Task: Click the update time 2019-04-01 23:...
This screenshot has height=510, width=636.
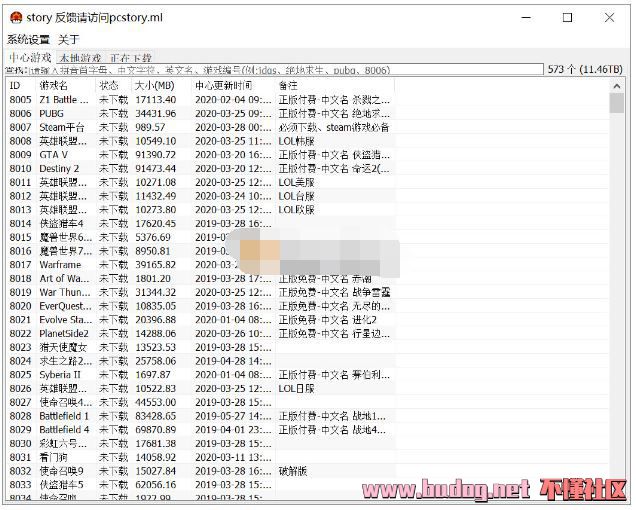Action: tap(233, 430)
